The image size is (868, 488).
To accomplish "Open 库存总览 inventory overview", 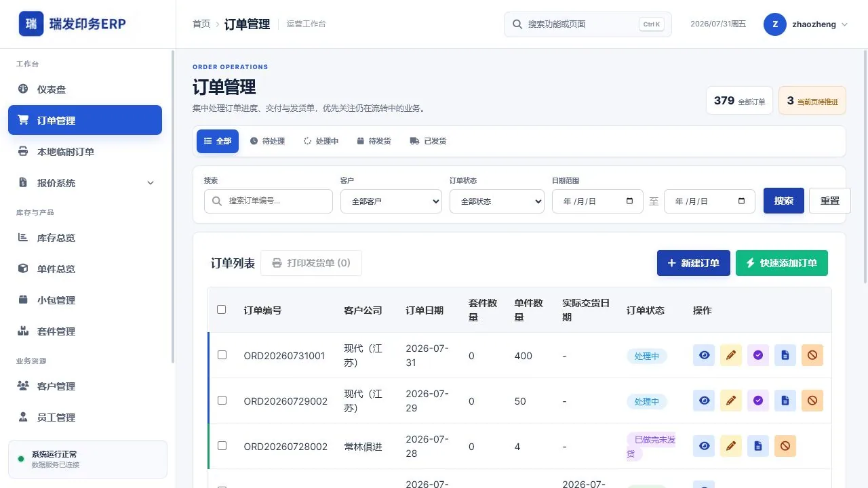I will coord(85,238).
